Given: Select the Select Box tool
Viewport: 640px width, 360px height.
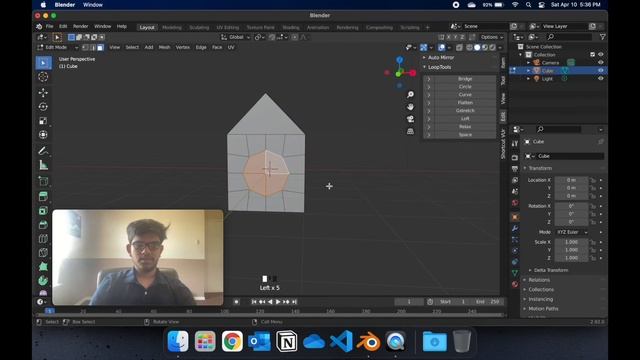Looking at the screenshot, I should click(x=43, y=63).
